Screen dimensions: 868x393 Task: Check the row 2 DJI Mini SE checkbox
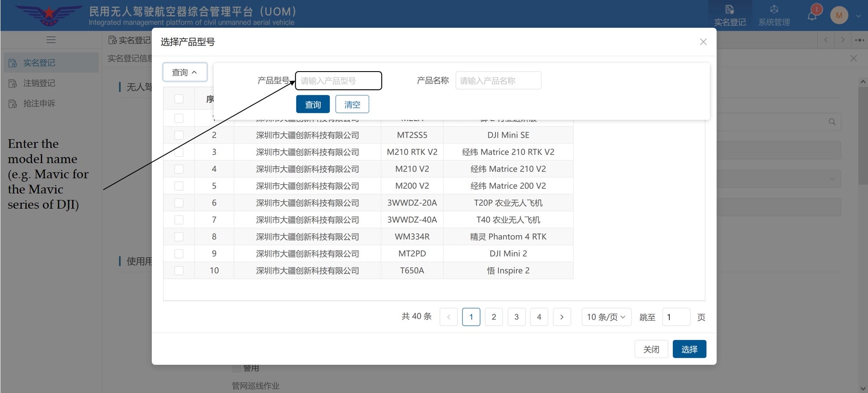179,135
